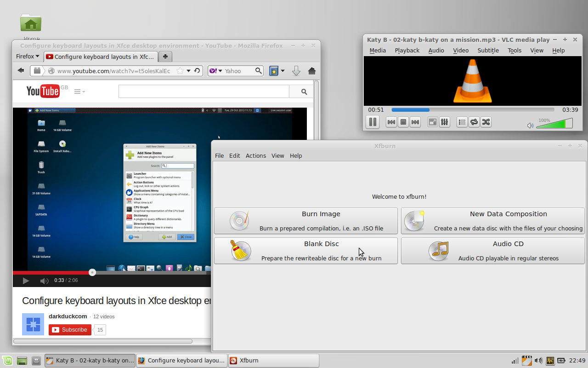This screenshot has height=368, width=588.
Task: Adjust the VLC volume slider
Action: click(x=554, y=123)
